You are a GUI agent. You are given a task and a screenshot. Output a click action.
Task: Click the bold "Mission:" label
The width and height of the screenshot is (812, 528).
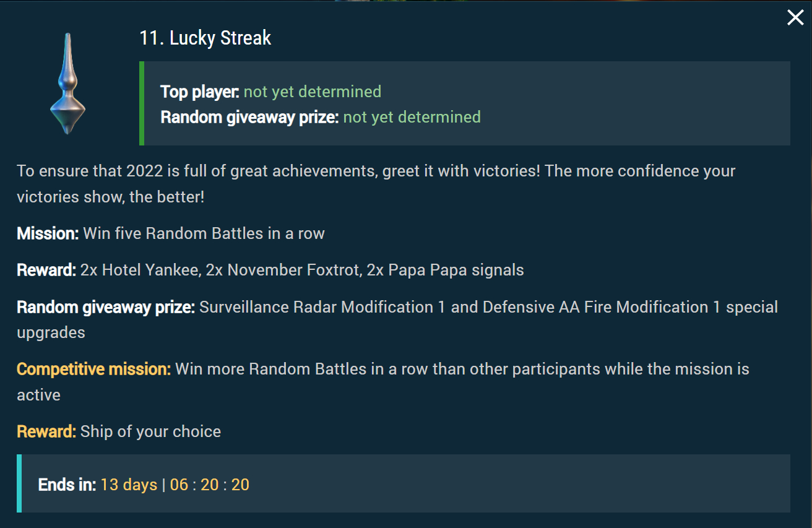48,233
